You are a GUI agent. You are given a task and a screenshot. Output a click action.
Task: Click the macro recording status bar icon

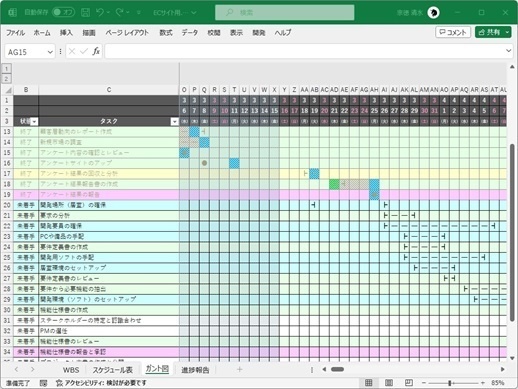[x=43, y=383]
